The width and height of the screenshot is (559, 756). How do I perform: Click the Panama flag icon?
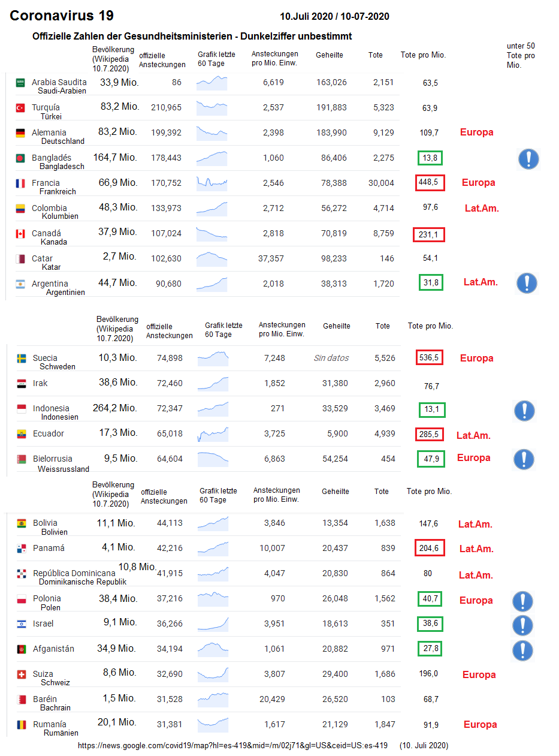pyautogui.click(x=22, y=549)
